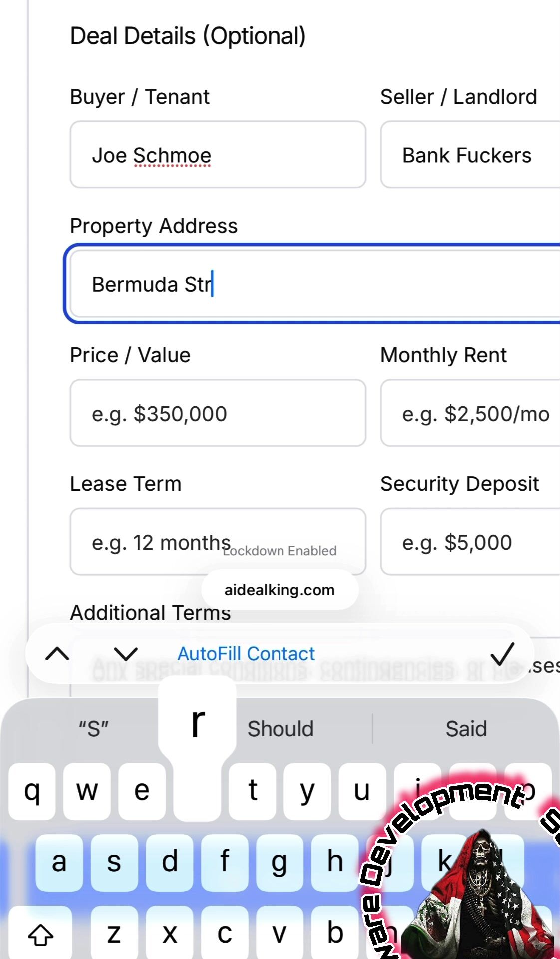
Task: Tap the aidealking.com URL pill
Action: 280,590
